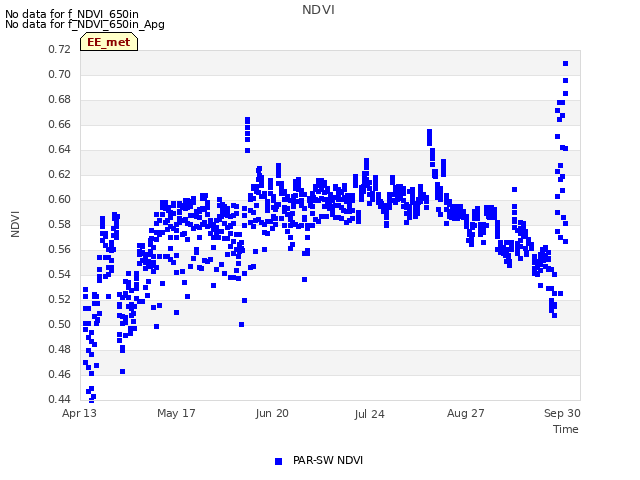Click the vertical NDVI y-axis label

pos(15,224)
